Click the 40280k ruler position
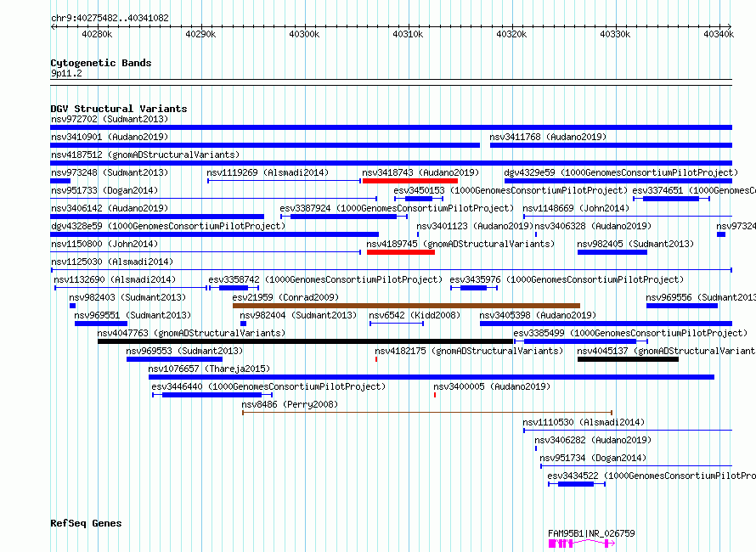 tap(97, 34)
